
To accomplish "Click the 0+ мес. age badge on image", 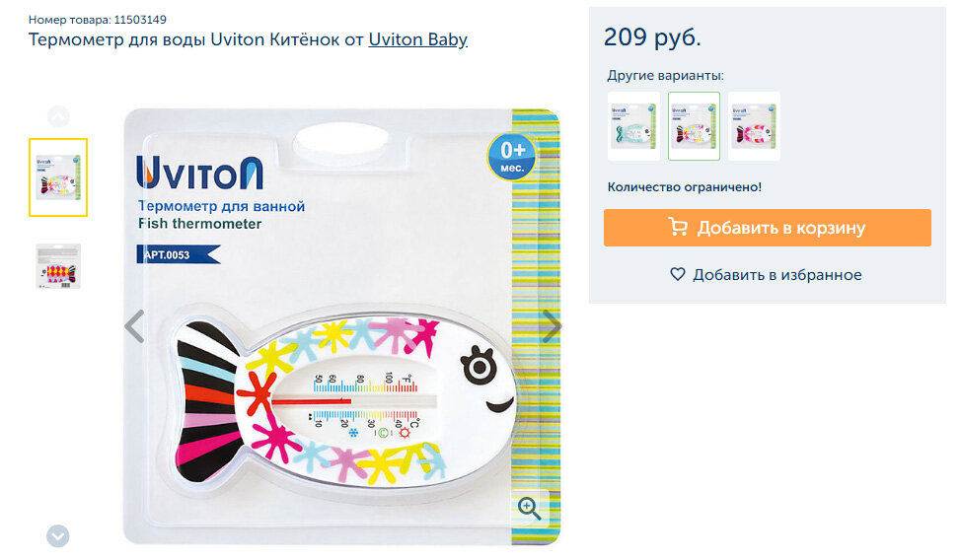I will point(512,157).
